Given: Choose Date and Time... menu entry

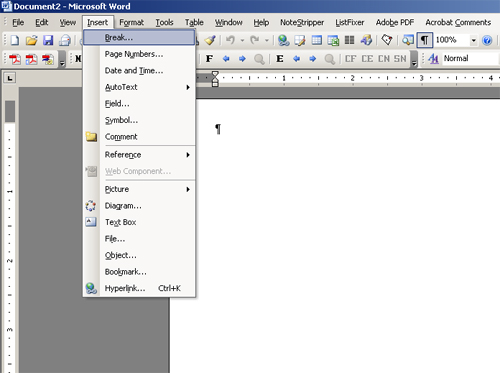Looking at the screenshot, I should click(x=139, y=71).
